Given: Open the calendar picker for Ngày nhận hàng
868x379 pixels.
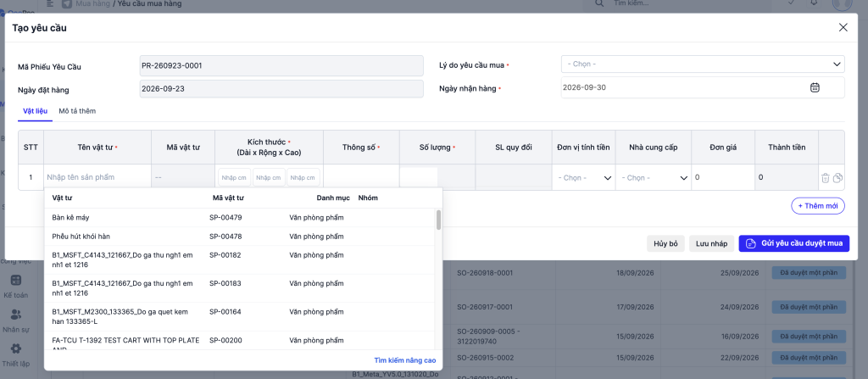Looking at the screenshot, I should pyautogui.click(x=815, y=87).
